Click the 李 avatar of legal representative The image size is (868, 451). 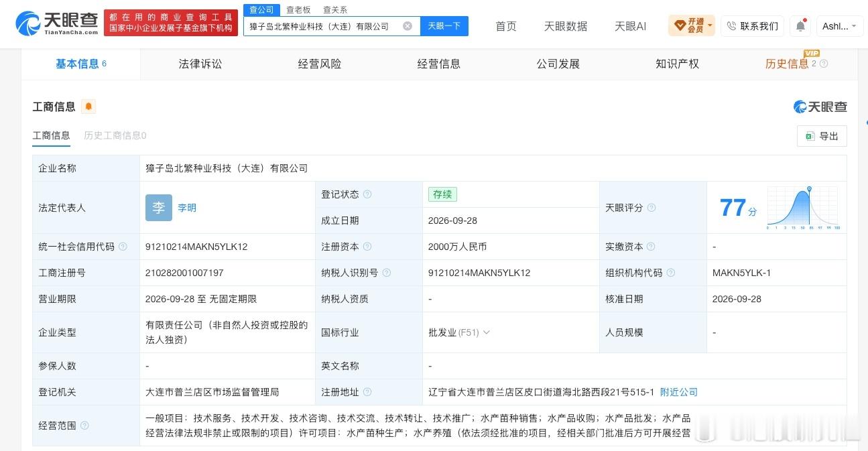click(159, 208)
